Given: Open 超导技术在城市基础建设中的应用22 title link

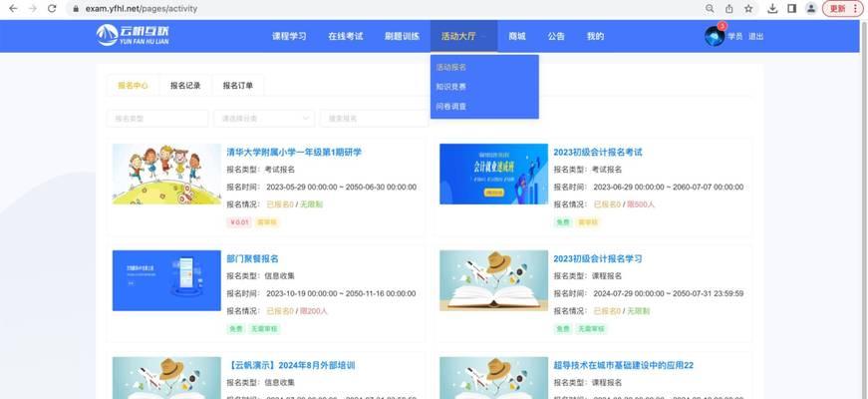Looking at the screenshot, I should (623, 365).
